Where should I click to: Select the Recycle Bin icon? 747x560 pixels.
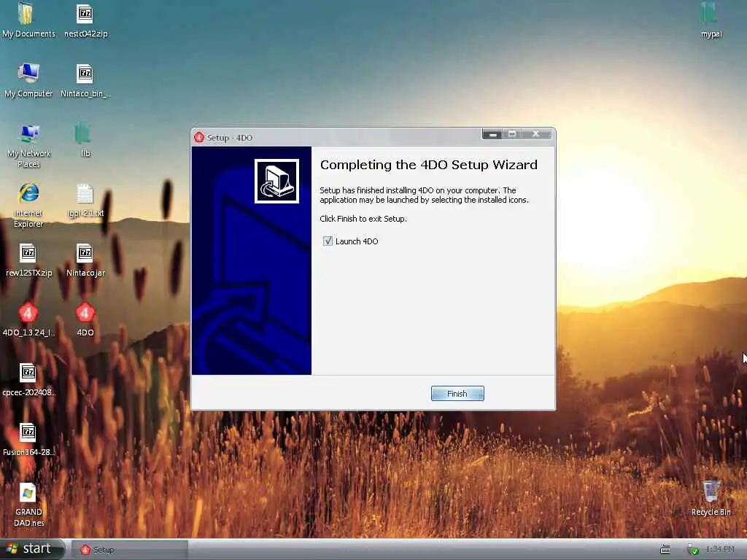pyautogui.click(x=711, y=498)
